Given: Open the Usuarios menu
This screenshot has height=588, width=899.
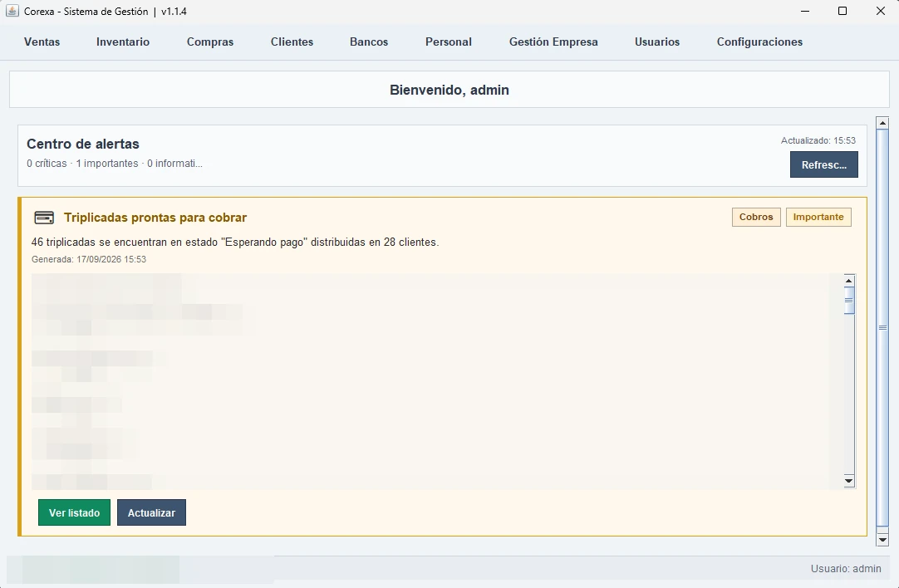Looking at the screenshot, I should [657, 42].
